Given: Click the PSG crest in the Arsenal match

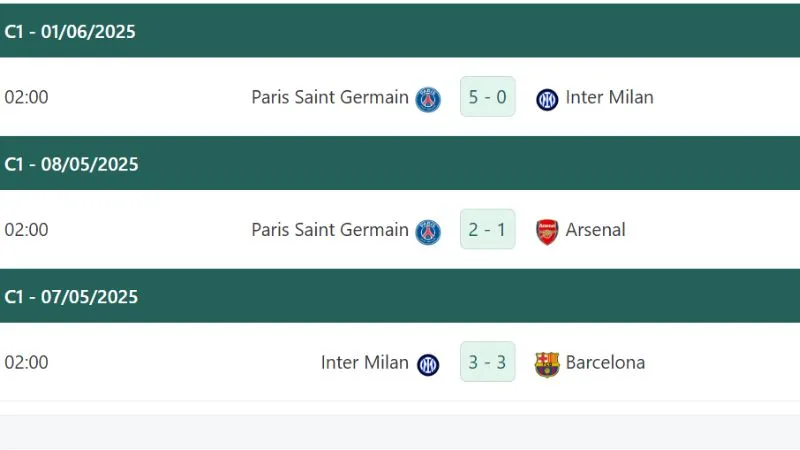Looking at the screenshot, I should click(x=428, y=232).
